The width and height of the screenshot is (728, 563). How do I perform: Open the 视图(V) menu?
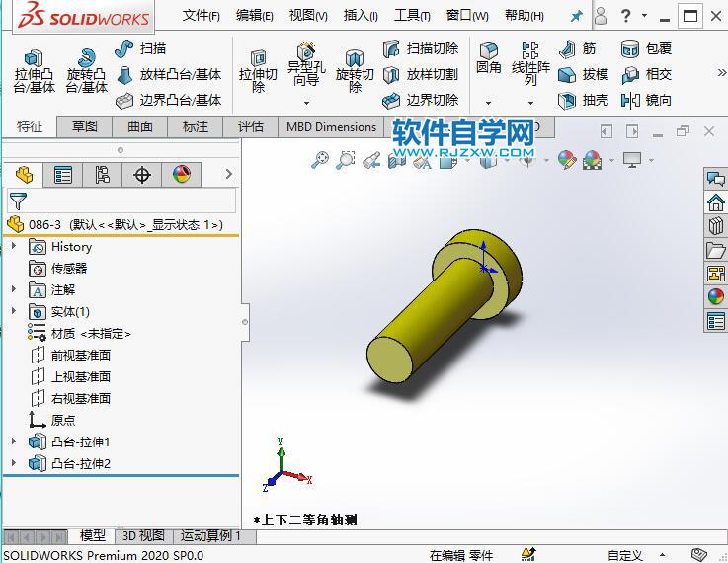308,16
